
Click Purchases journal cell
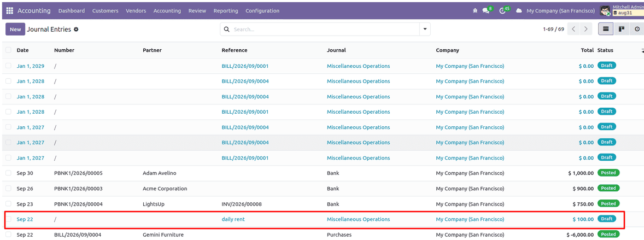(x=339, y=235)
